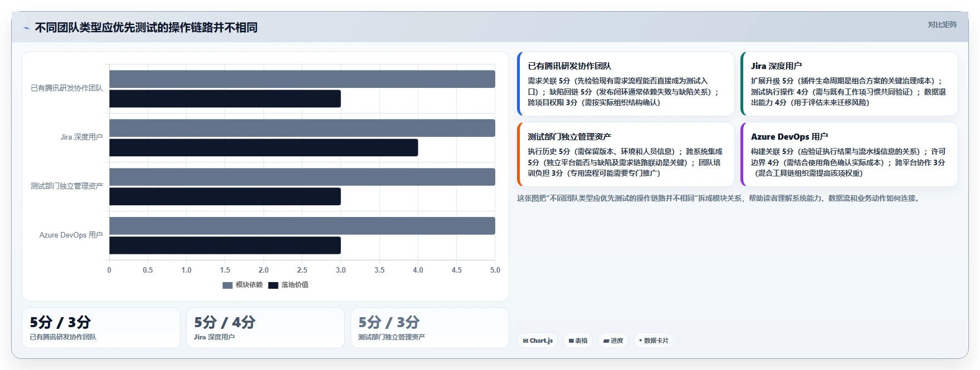980x370 pixels.
Task: Select the dark 落地价值 bar for Azure DevOps 用户
Action: click(225, 245)
